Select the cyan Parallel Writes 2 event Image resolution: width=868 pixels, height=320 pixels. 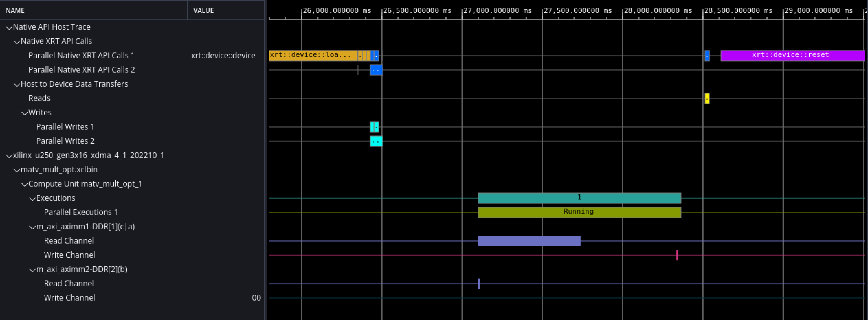pyautogui.click(x=376, y=141)
